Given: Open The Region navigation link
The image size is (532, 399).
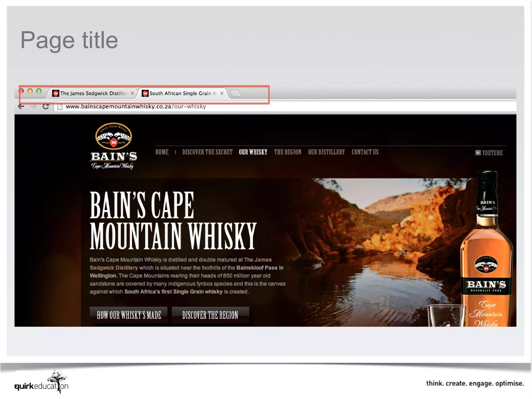Looking at the screenshot, I should click(288, 152).
